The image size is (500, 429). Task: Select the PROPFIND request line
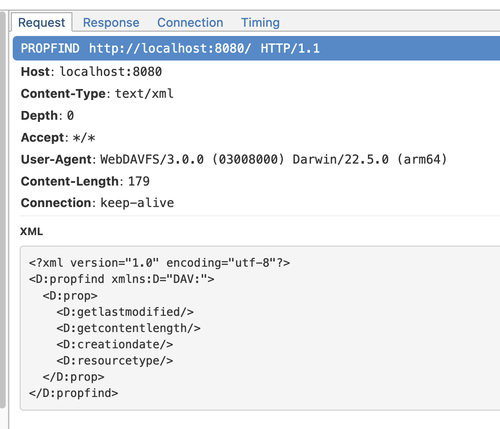coord(256,49)
